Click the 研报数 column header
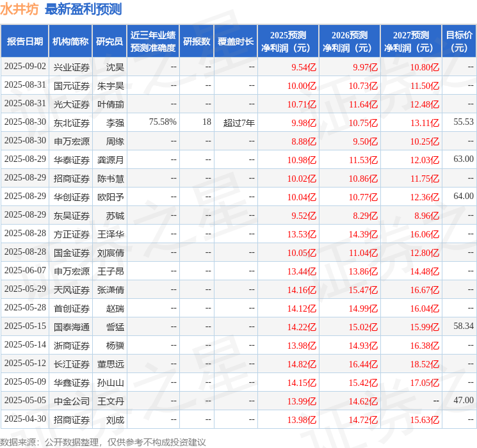 point(197,42)
